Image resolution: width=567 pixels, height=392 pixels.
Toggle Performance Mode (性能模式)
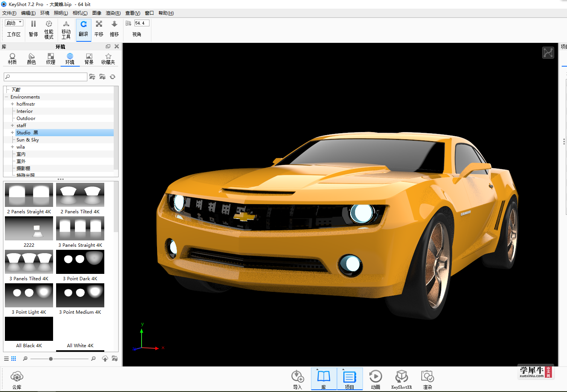coord(49,29)
